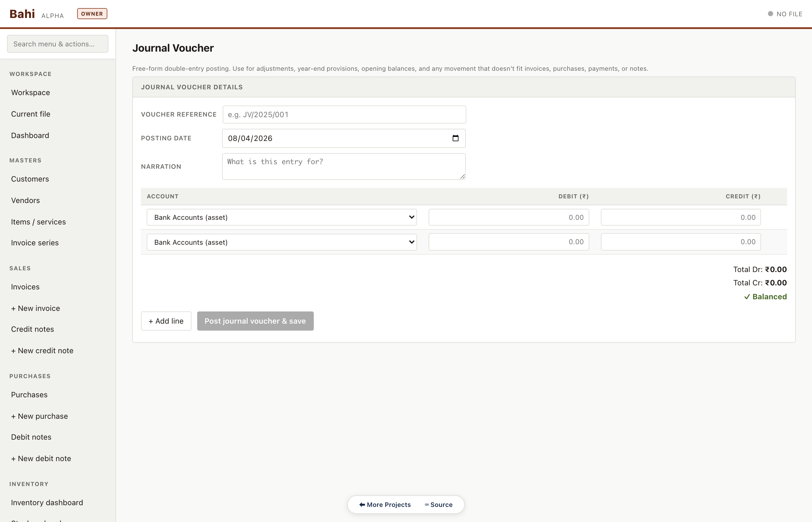This screenshot has height=522, width=812.
Task: Open Customers under Masters
Action: click(30, 179)
